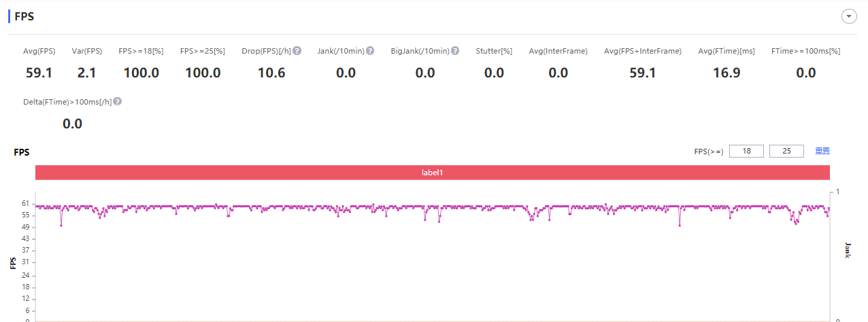Click the 55 tick on FPS axis
Viewport: 868px width, 322px height.
24,215
